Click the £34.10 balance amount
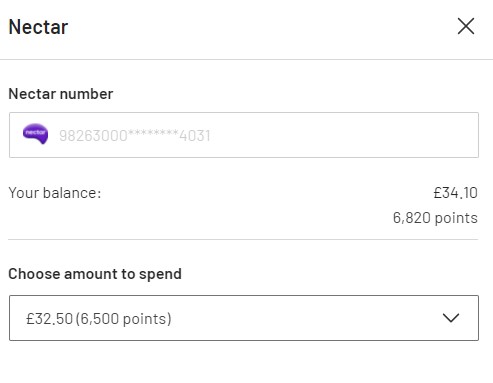 click(455, 193)
